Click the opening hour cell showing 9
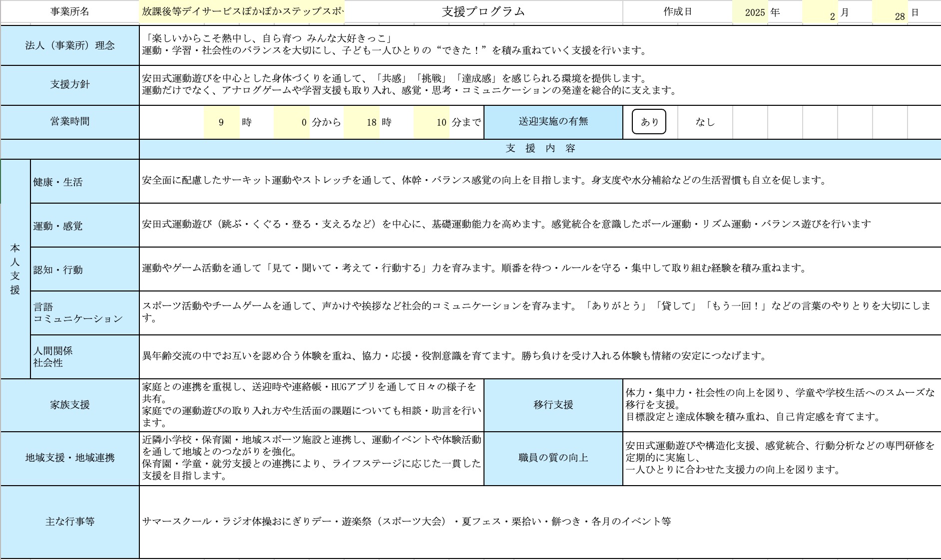 tap(221, 122)
